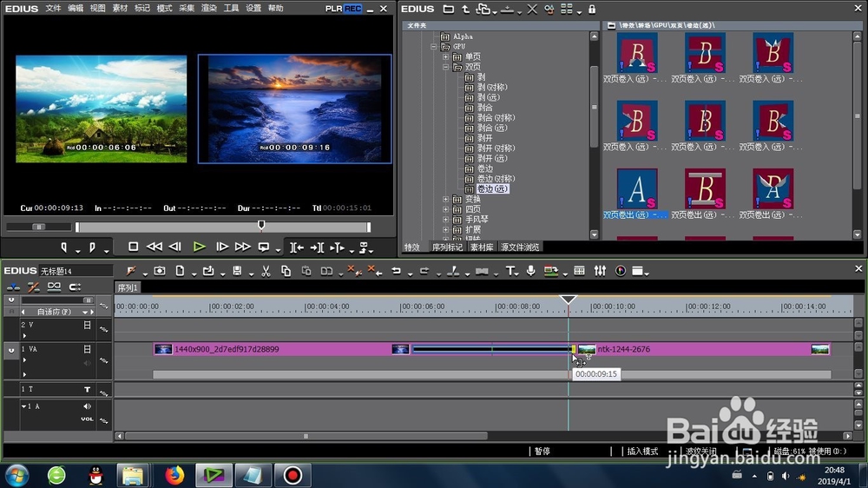Click the Redo arrow in timeline toolbar
The image size is (868, 488).
point(424,271)
